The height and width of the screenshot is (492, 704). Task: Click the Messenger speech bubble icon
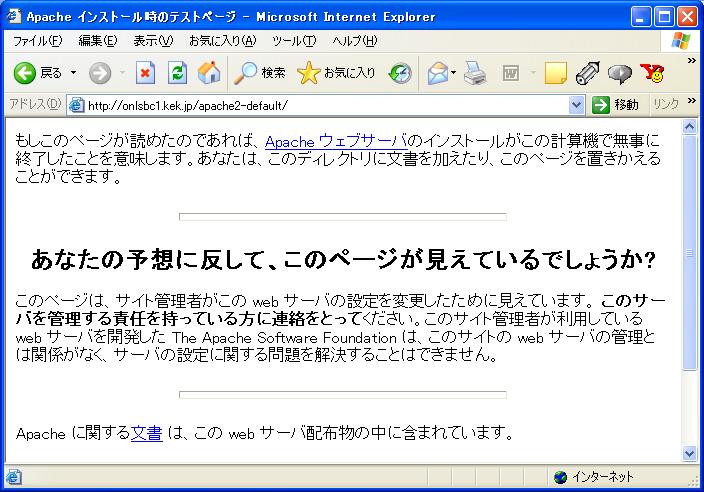(x=620, y=74)
